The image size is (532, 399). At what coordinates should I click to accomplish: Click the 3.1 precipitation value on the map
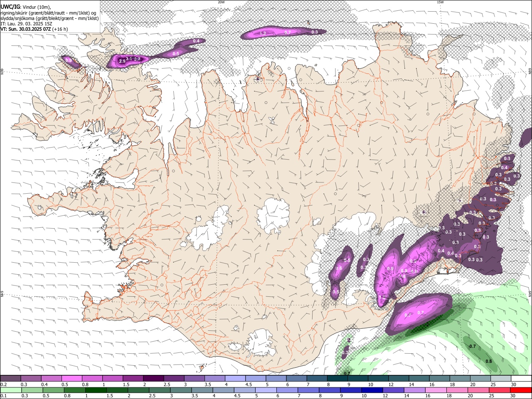(x=129, y=59)
